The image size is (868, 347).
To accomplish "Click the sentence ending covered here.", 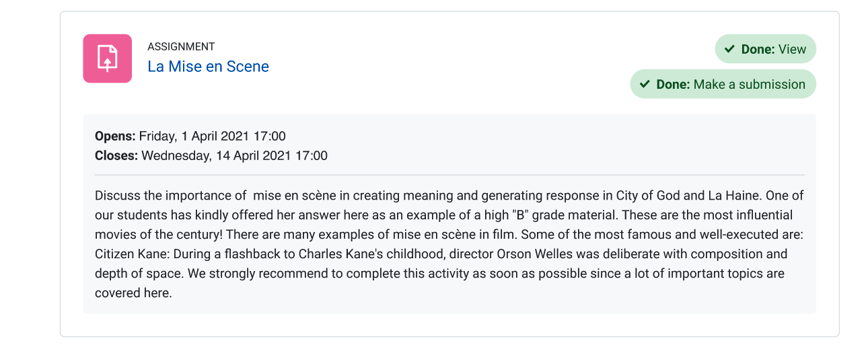I will pos(439,283).
